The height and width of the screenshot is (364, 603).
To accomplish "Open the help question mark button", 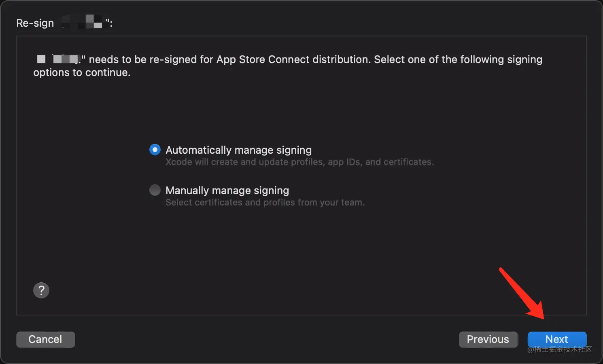I will point(41,290).
